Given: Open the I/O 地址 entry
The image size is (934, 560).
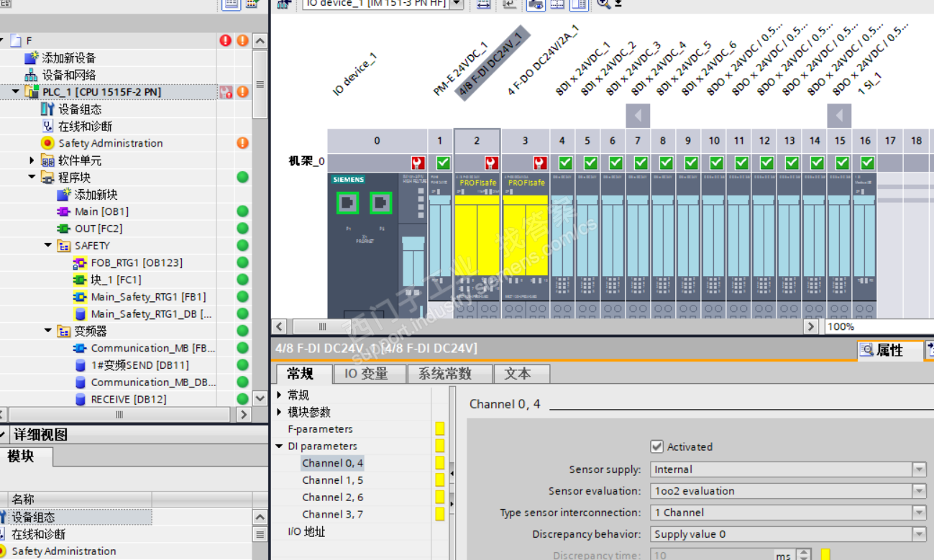Looking at the screenshot, I should coord(306,532).
